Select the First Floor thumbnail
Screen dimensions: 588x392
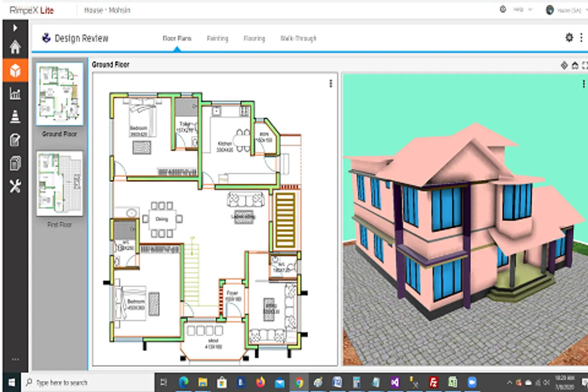click(x=60, y=184)
